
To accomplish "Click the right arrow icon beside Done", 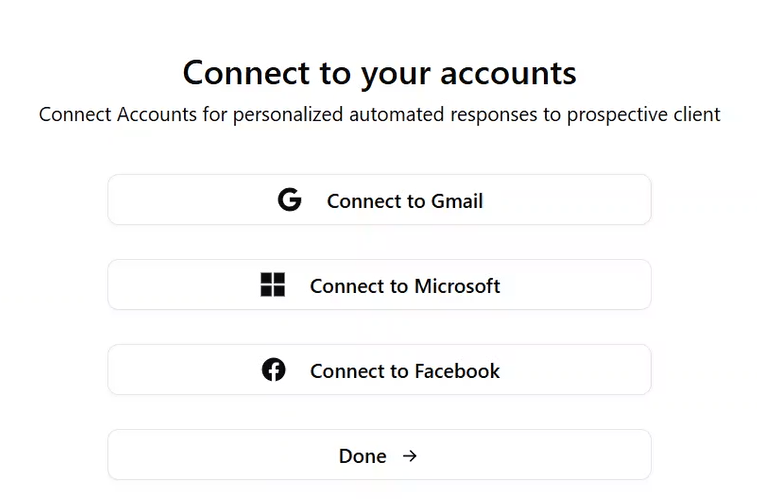I will [x=409, y=456].
